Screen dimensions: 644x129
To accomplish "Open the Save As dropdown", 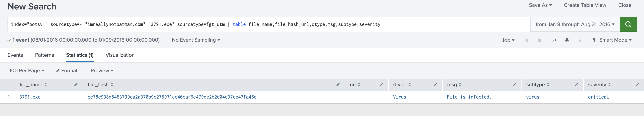I will click(x=540, y=5).
